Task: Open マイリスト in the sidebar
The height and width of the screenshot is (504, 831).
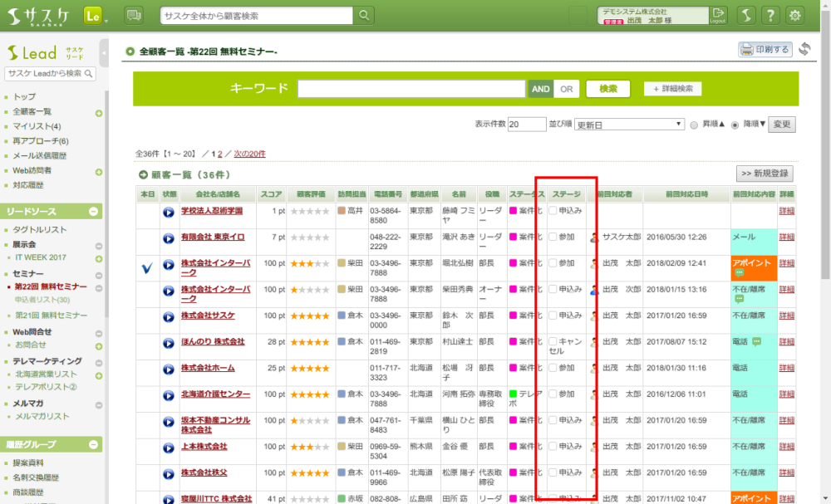Action: click(37, 126)
